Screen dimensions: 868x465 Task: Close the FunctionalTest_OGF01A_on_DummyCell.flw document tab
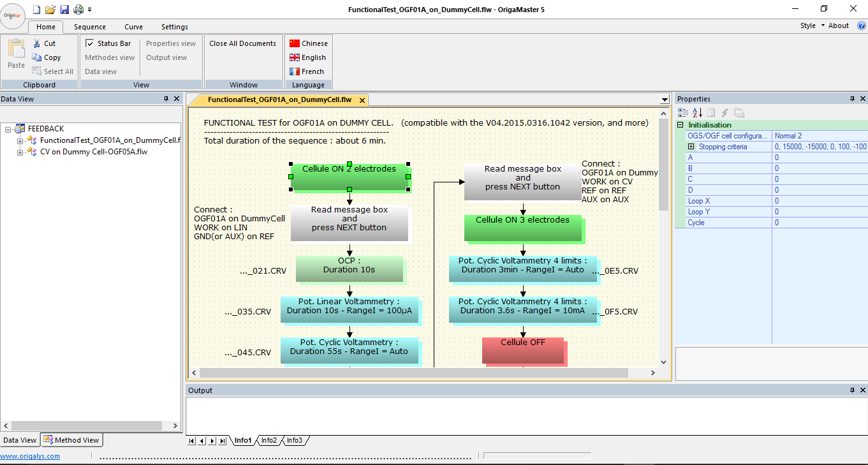pos(362,100)
